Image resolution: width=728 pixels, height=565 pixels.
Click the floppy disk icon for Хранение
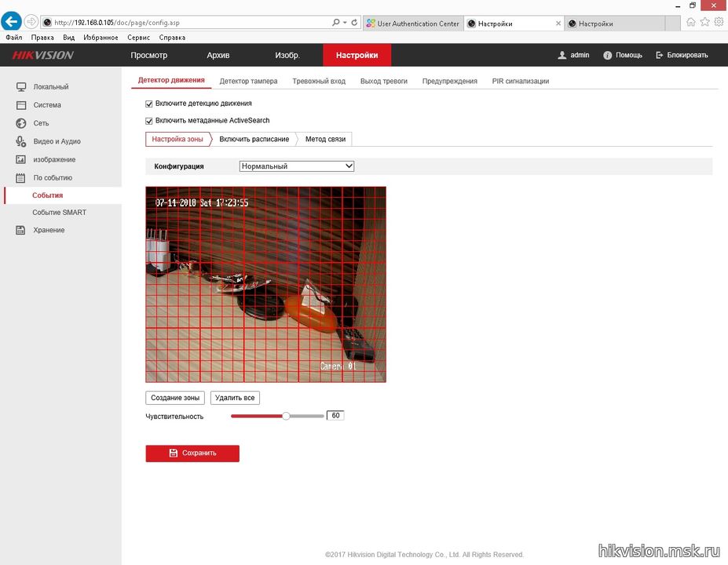(21, 230)
